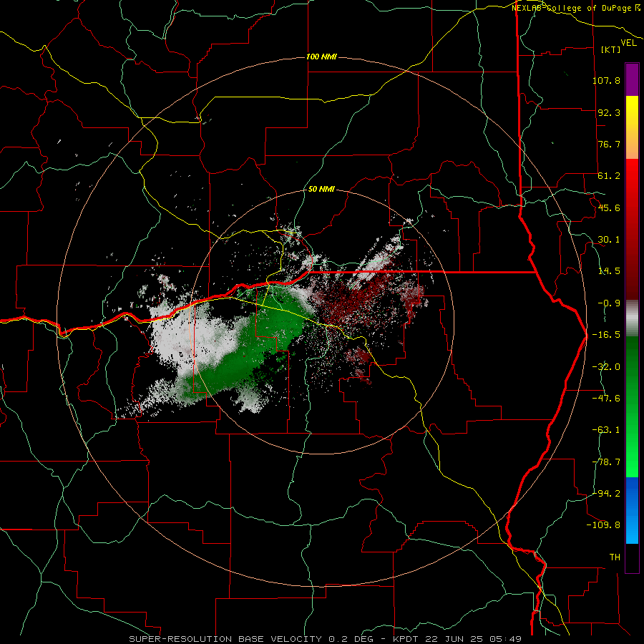
Task: Select the -0.9 scale value
Action: click(609, 303)
